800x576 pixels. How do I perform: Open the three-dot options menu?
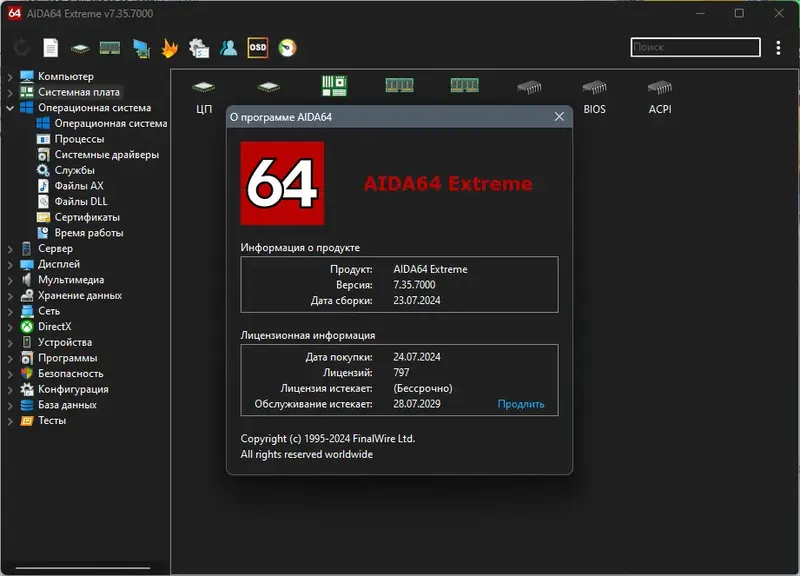[x=778, y=47]
